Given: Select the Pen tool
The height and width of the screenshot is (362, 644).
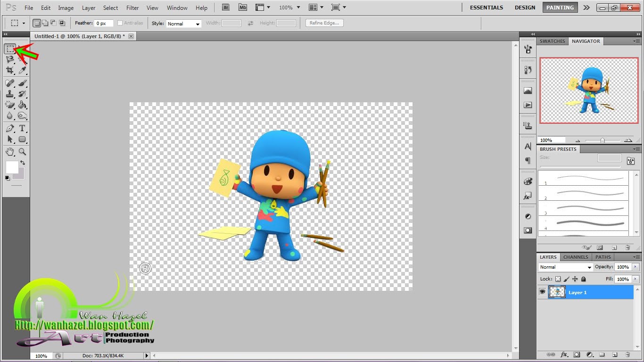Looking at the screenshot, I should (x=10, y=129).
